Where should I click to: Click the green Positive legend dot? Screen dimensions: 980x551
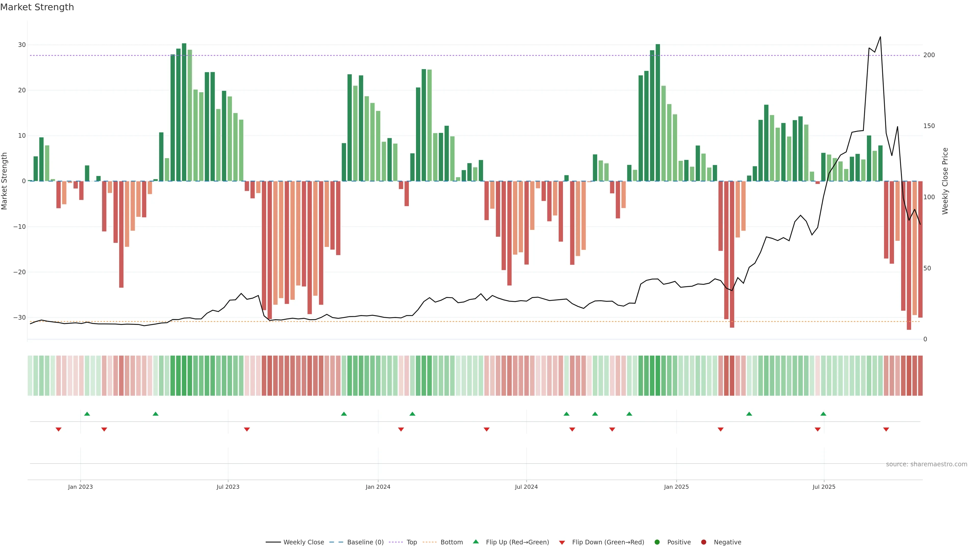[657, 542]
